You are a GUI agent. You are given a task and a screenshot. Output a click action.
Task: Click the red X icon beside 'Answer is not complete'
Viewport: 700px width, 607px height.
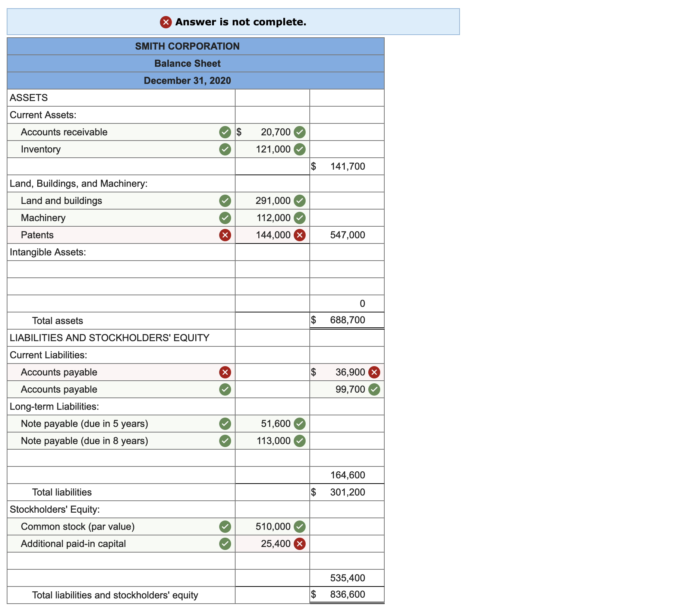coord(166,22)
